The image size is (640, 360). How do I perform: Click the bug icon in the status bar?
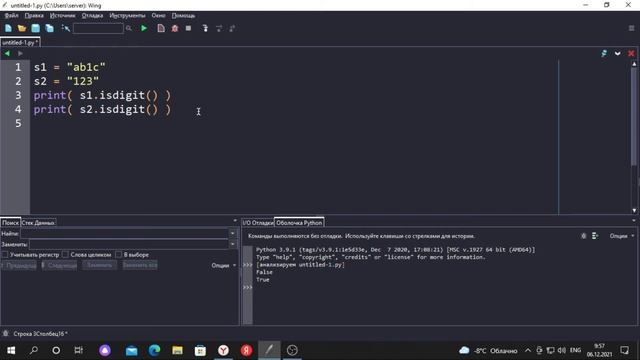pyautogui.click(x=6, y=333)
